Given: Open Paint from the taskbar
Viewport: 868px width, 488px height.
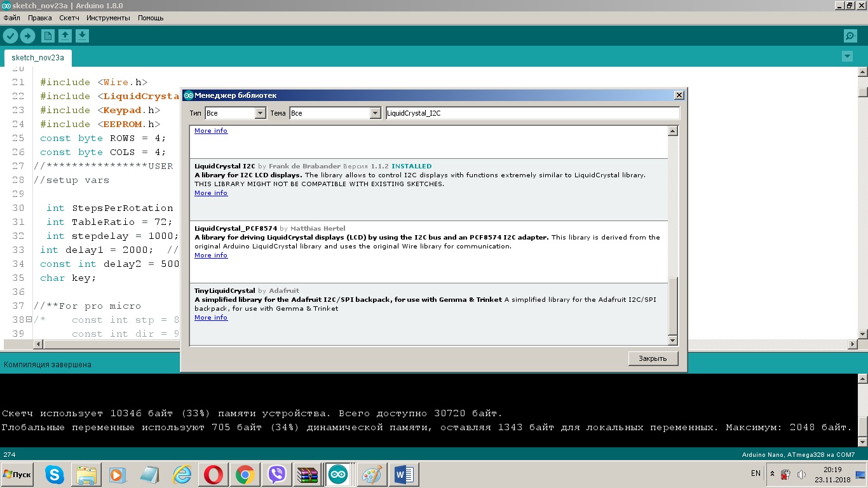Looking at the screenshot, I should click(372, 475).
